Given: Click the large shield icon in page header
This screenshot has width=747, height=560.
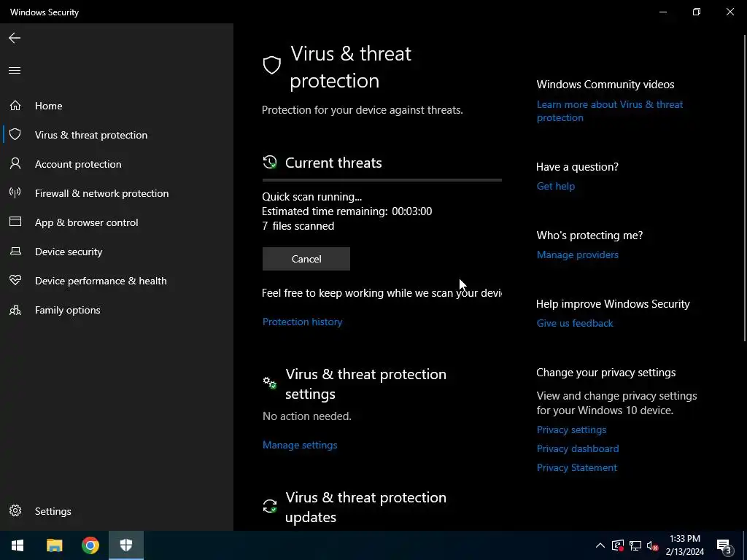Looking at the screenshot, I should [272, 65].
